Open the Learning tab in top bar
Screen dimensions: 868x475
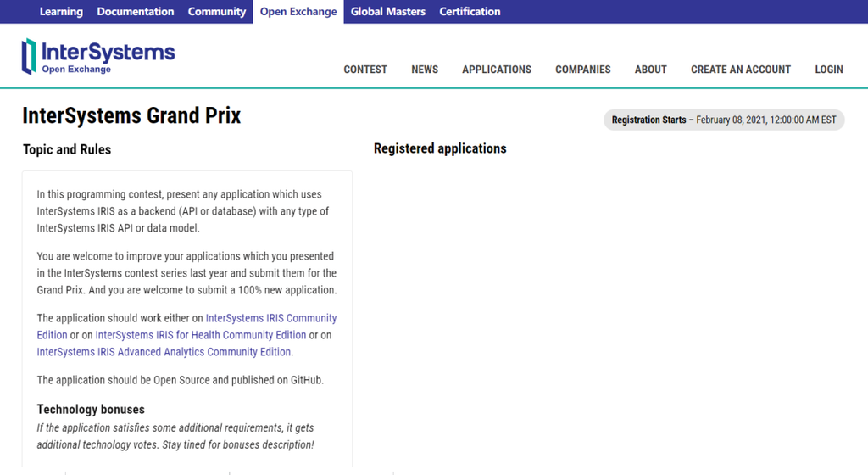[61, 12]
